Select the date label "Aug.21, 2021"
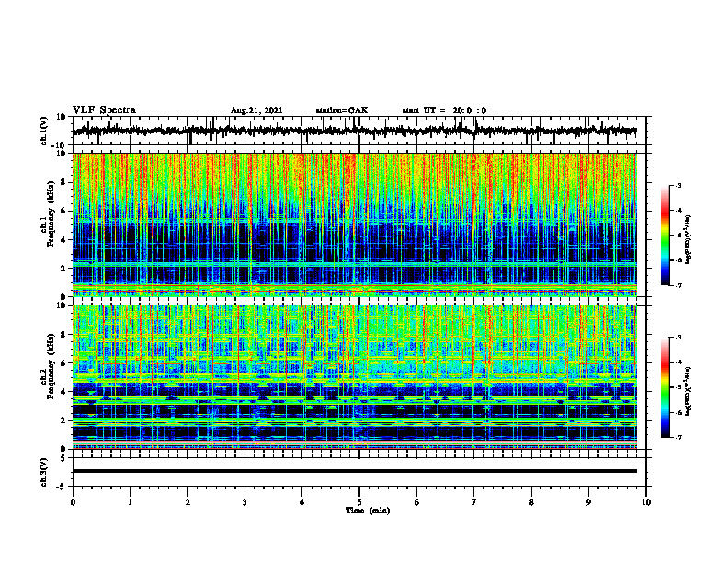 pyautogui.click(x=256, y=110)
